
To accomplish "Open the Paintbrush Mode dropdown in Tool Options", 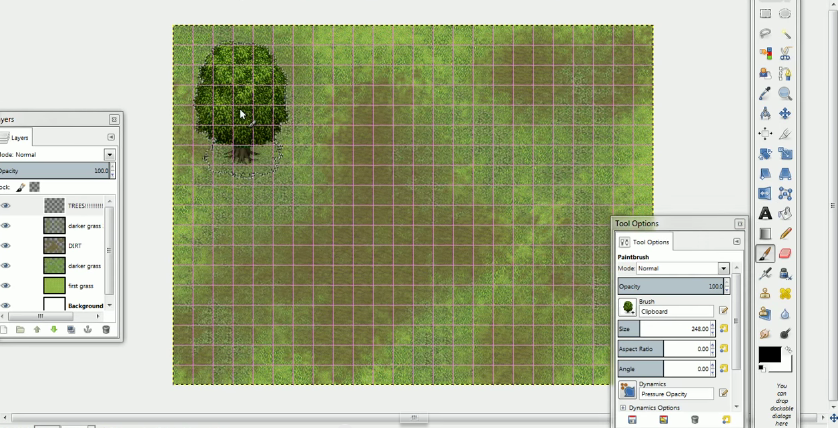I will click(x=723, y=268).
